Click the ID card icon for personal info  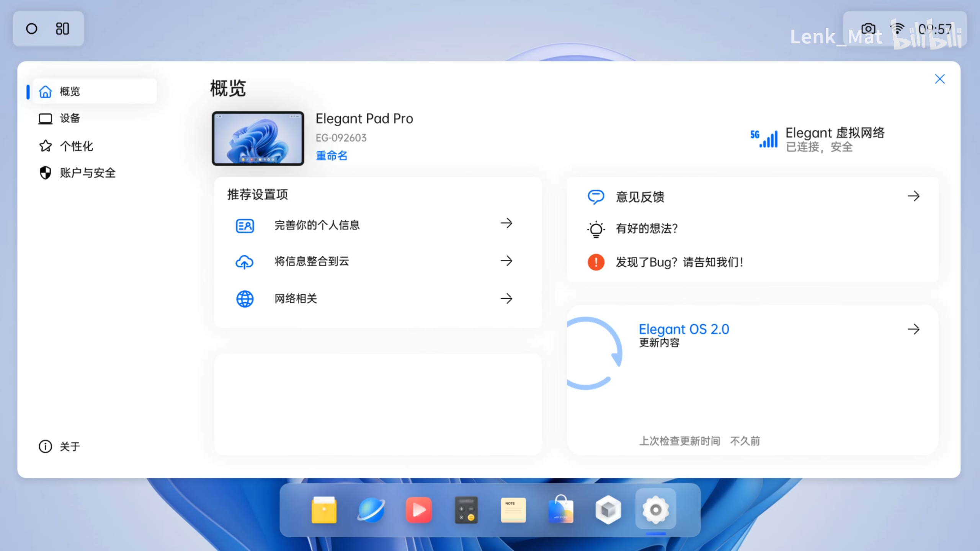[x=245, y=226]
